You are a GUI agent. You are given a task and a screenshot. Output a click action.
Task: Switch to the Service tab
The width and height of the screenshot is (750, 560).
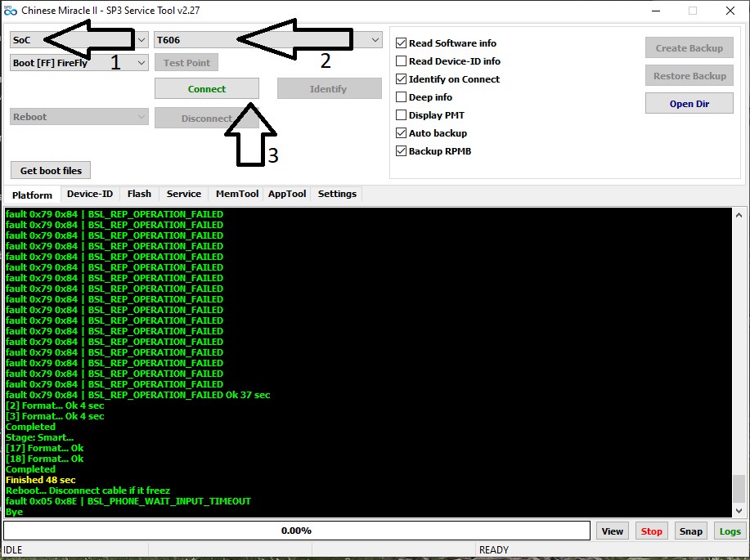(184, 194)
